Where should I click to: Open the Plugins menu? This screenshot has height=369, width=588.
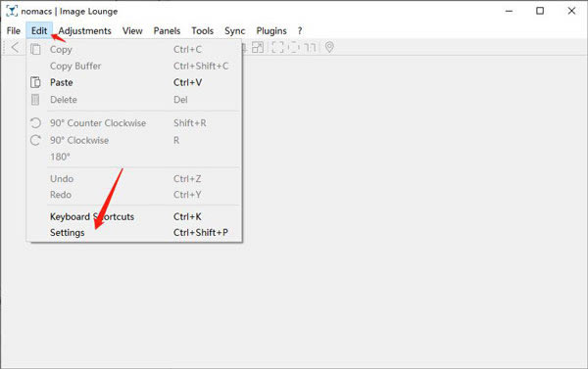pos(271,30)
